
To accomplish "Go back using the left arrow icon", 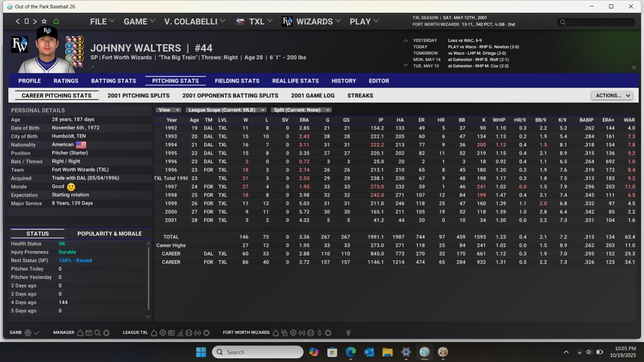I will pos(17,21).
